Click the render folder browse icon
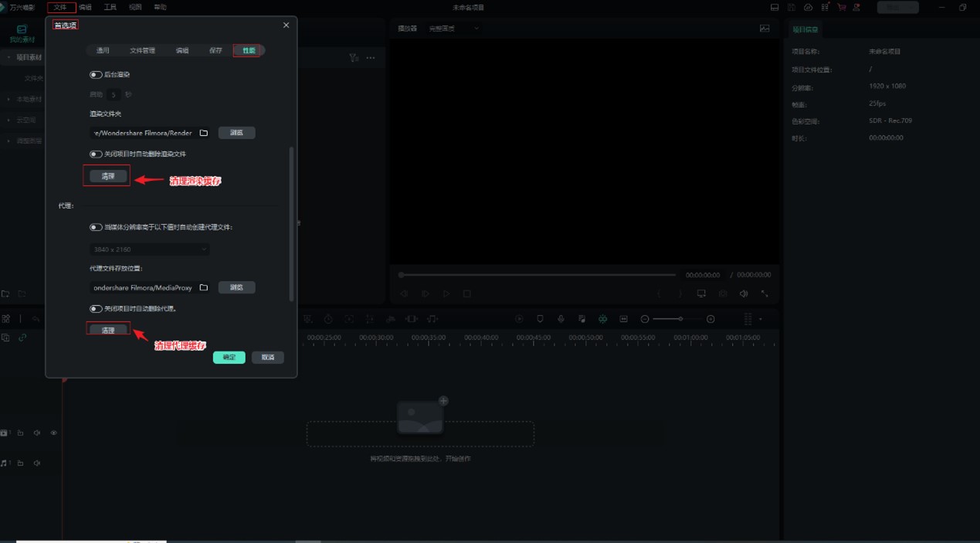 pyautogui.click(x=204, y=133)
